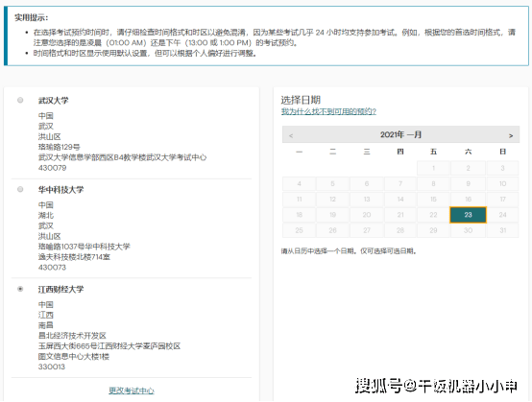Click calendar date 30

468,230
